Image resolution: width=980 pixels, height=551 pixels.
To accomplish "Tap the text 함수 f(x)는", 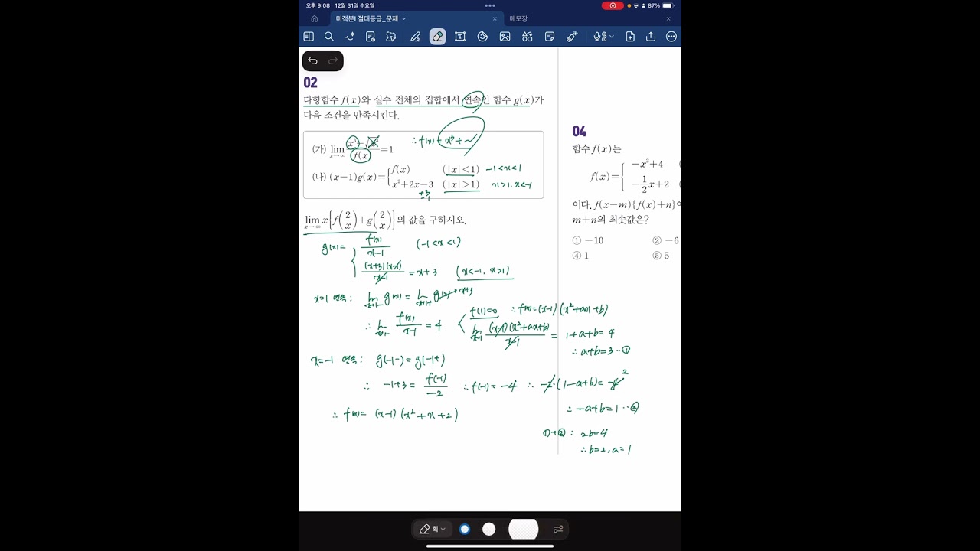I will 596,148.
